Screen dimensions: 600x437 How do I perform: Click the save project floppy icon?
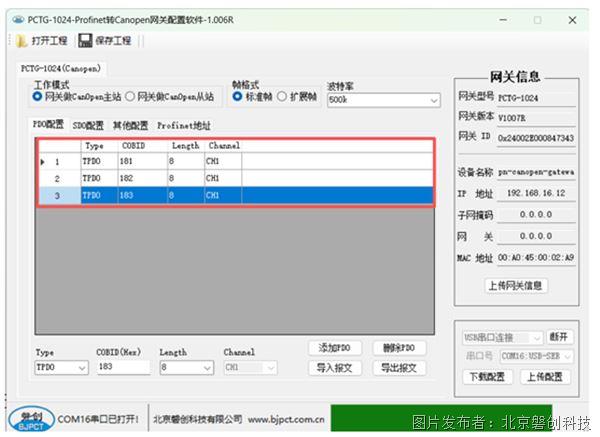(x=85, y=41)
